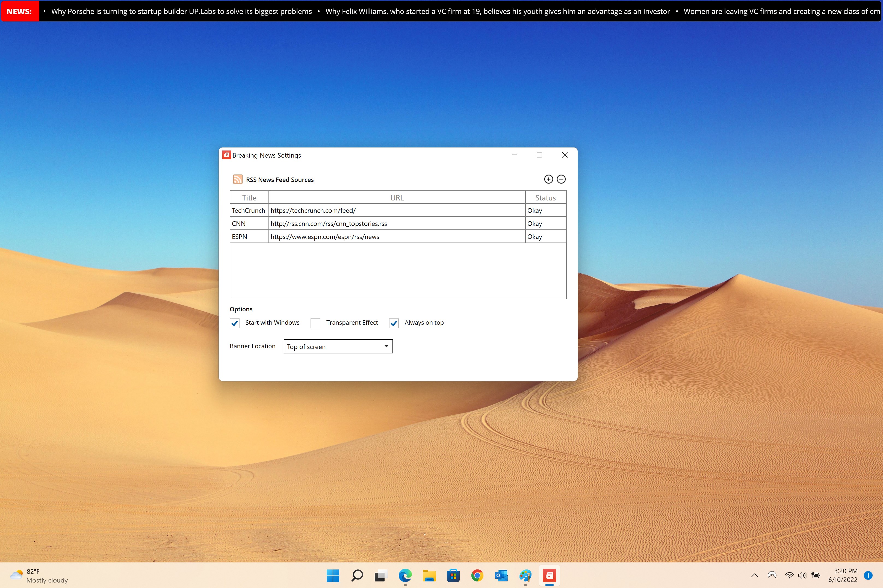883x588 pixels.
Task: Click the add feed plus icon
Action: [x=548, y=179]
